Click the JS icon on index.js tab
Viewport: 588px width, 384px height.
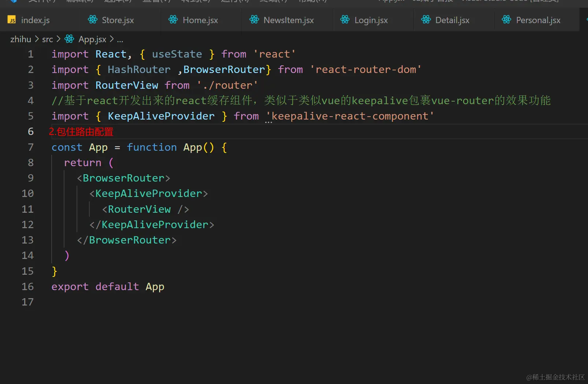tap(11, 20)
